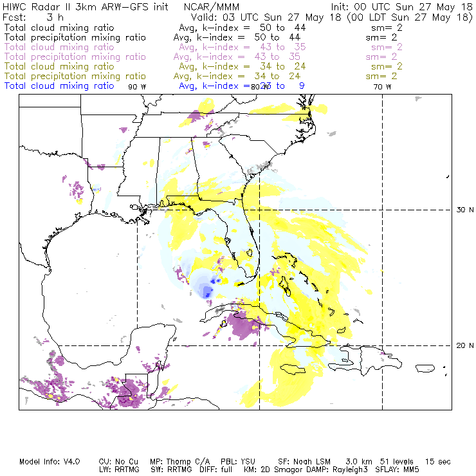Click the "Fcst: 3 h" forecast label

[33, 17]
